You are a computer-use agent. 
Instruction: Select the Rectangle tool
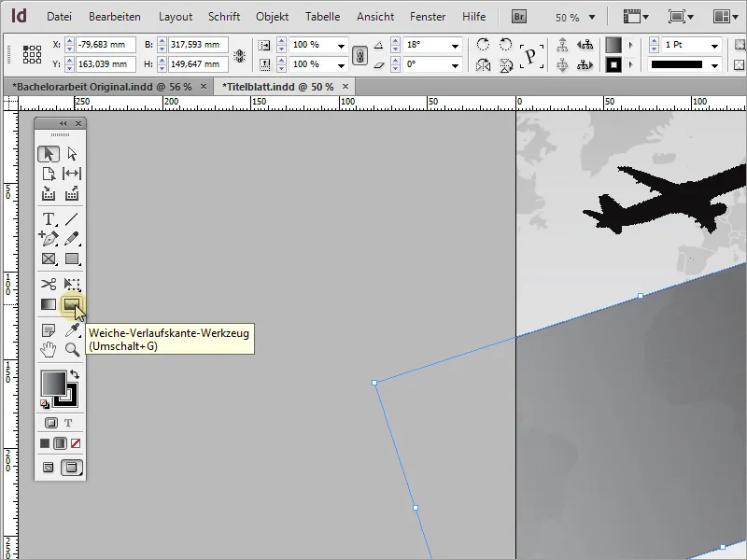[72, 259]
